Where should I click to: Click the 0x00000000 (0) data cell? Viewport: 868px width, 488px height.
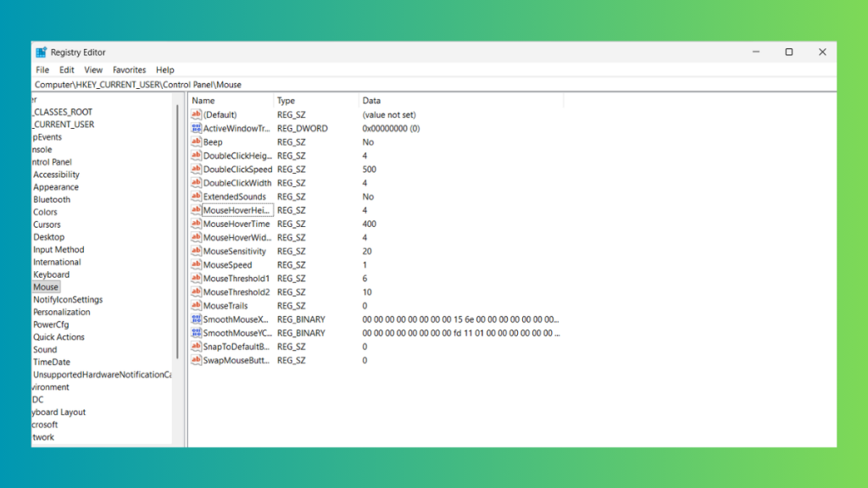(391, 129)
